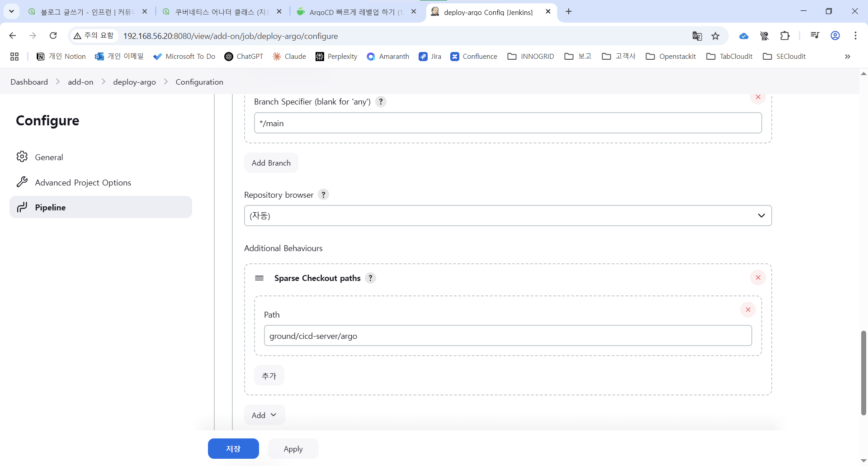
Task: Open the Confluence bookmark
Action: point(474,57)
